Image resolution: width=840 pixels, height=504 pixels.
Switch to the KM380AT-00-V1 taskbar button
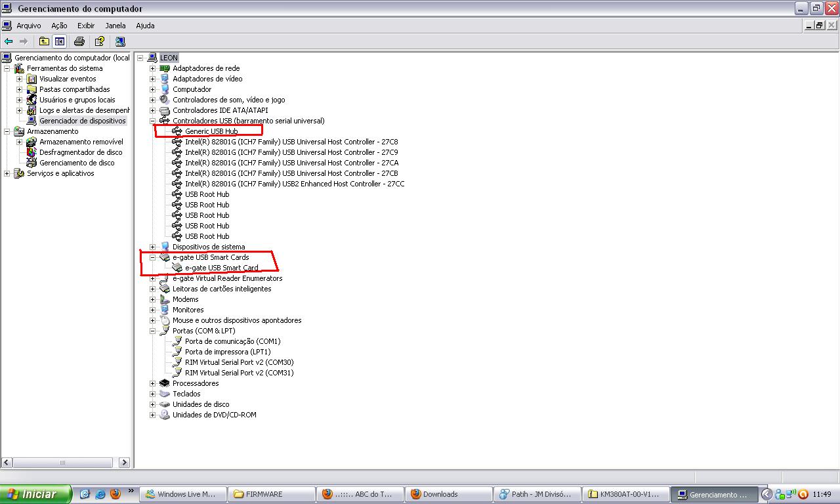pos(627,494)
